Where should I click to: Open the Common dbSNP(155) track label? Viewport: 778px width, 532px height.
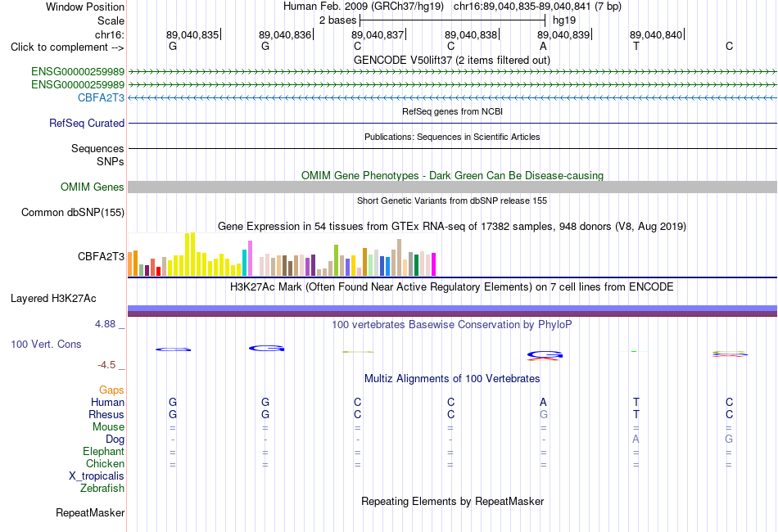point(72,212)
